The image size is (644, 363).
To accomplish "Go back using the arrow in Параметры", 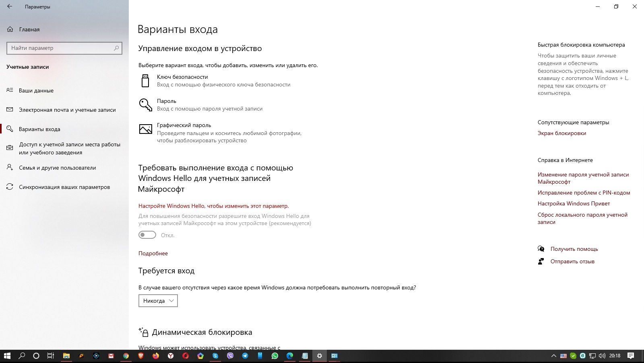I will (x=10, y=6).
